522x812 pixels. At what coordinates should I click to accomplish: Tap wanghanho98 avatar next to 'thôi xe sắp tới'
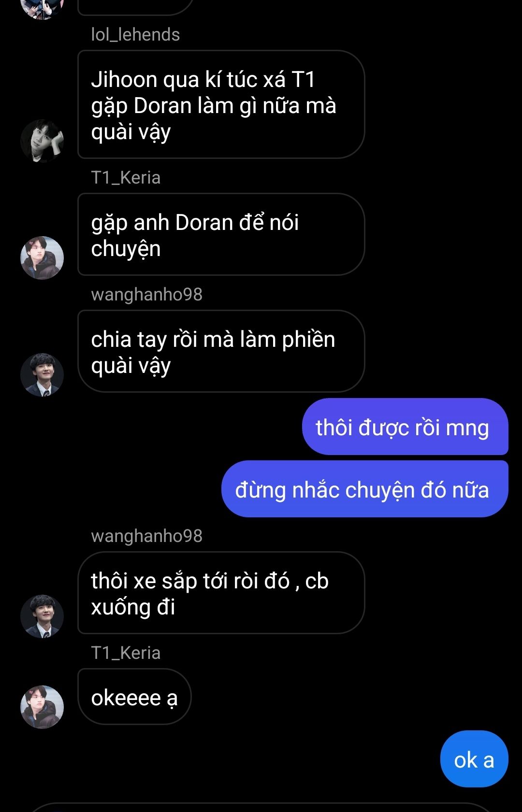tap(42, 616)
